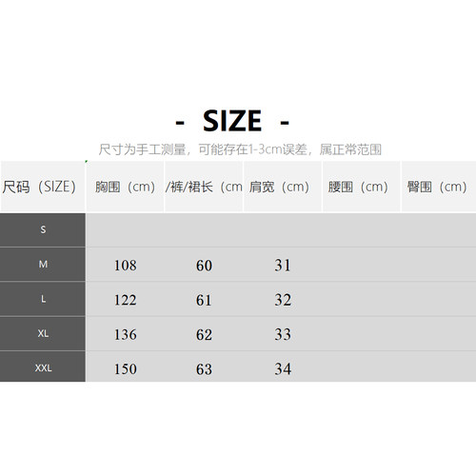
Task: Click the M size row label
Action: coord(43,264)
